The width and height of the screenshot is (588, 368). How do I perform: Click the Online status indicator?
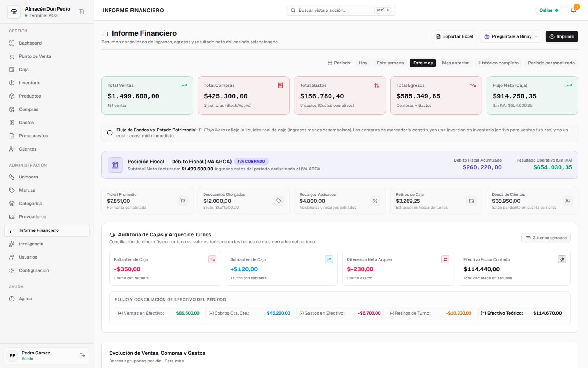pyautogui.click(x=549, y=10)
